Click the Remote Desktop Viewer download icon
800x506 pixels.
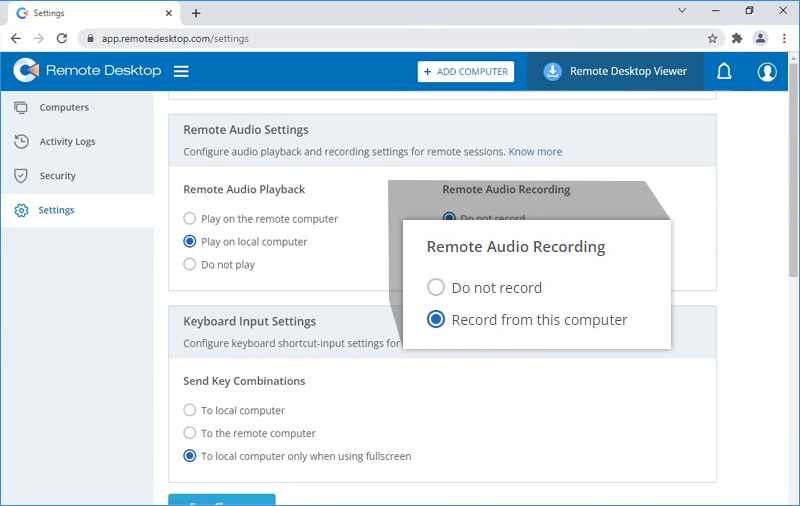(x=552, y=71)
